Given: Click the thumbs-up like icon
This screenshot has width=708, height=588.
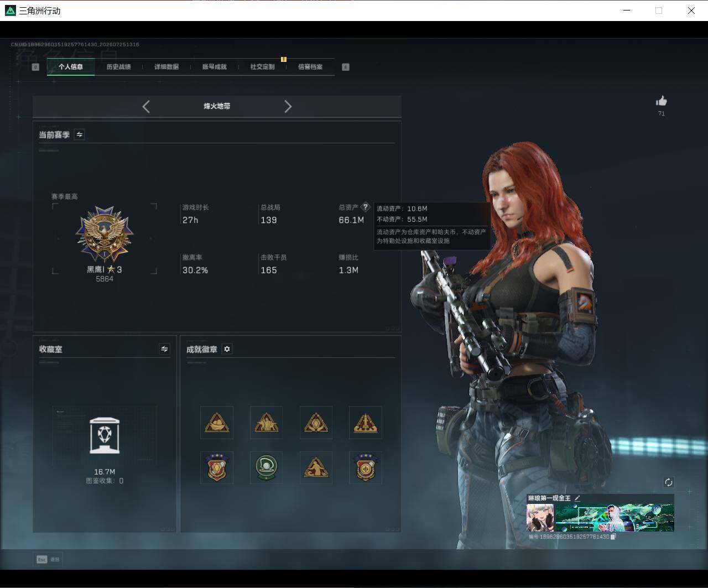Looking at the screenshot, I should pyautogui.click(x=661, y=101).
